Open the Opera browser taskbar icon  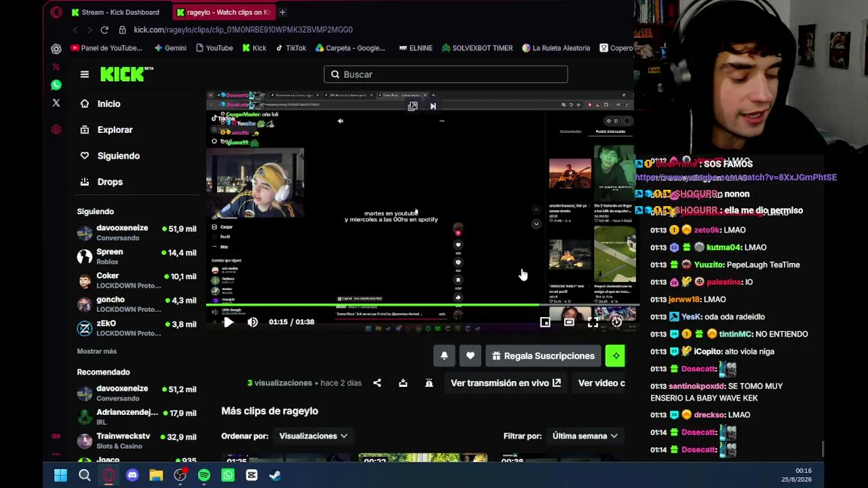pos(108,475)
